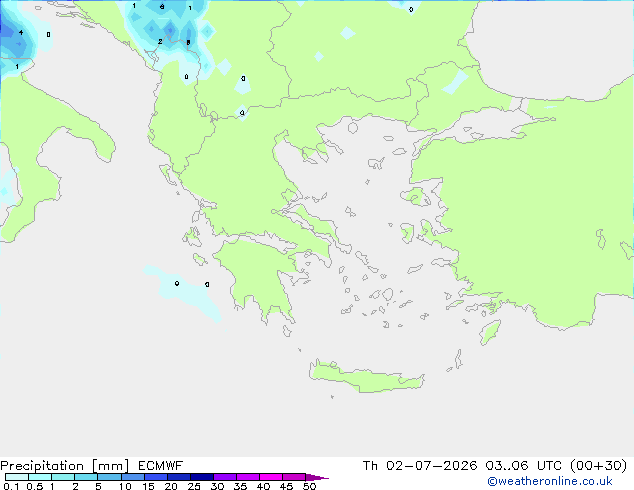Click the 25–30 mm navy legend swatch
Screen dimensions: 634x490
[202, 477]
